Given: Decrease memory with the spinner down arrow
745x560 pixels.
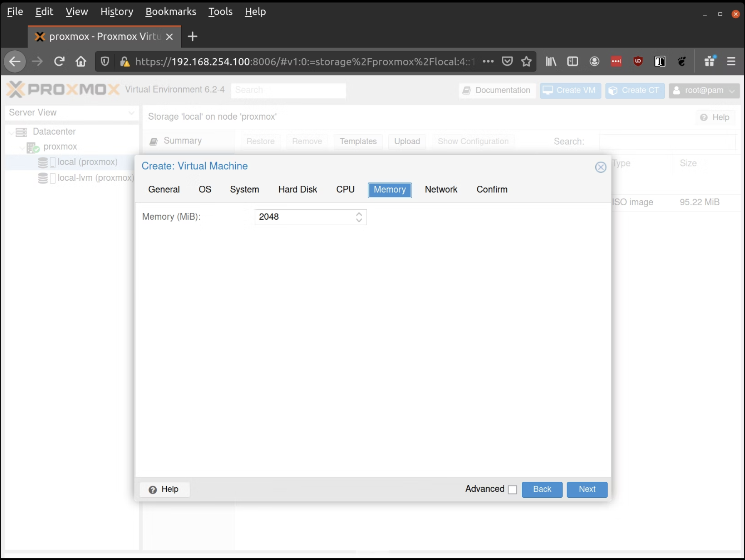Looking at the screenshot, I should coord(359,220).
